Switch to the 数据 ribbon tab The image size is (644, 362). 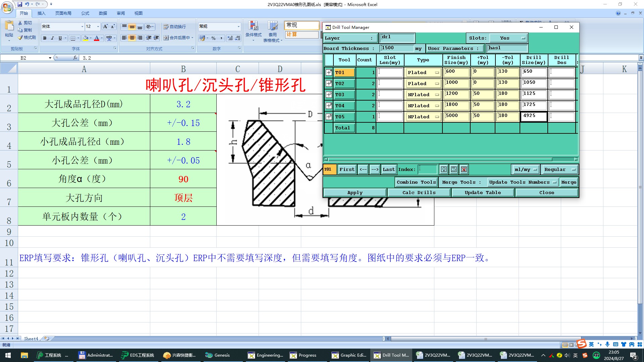[x=103, y=13]
